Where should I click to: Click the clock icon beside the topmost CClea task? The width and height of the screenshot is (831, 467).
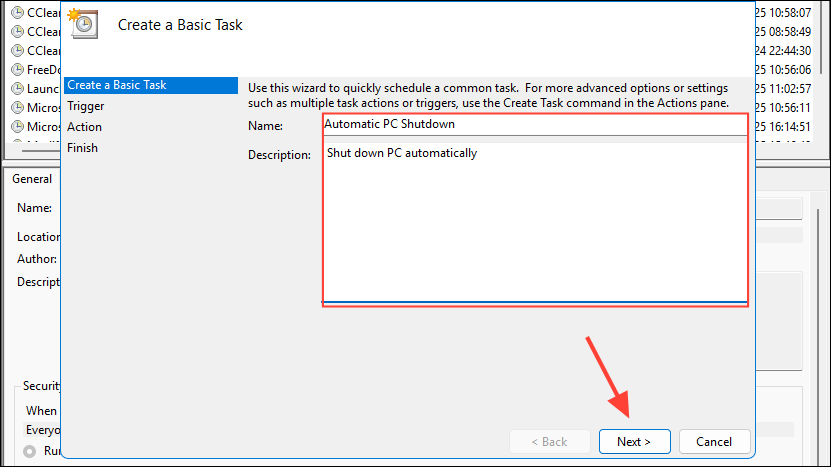tap(17, 12)
